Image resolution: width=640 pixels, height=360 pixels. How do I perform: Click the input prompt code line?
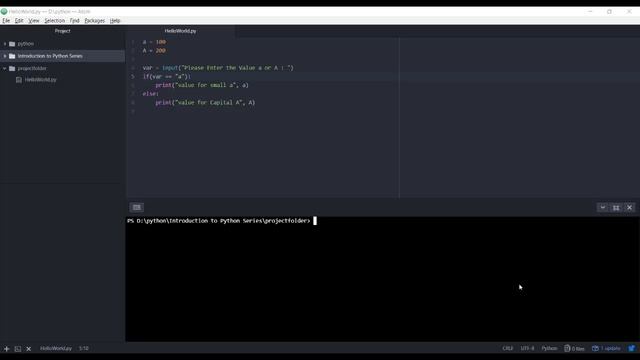coord(218,68)
